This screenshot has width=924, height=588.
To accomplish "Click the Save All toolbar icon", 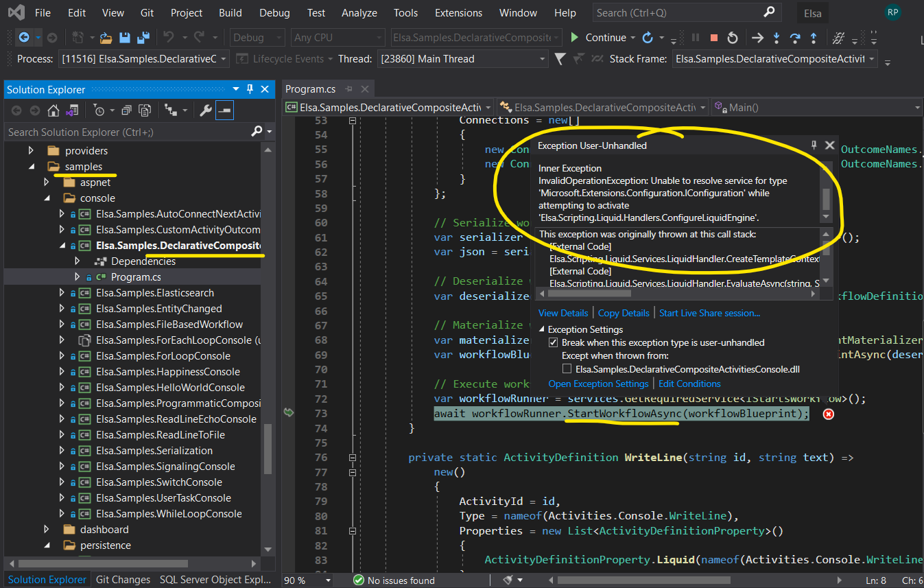I will 143,38.
